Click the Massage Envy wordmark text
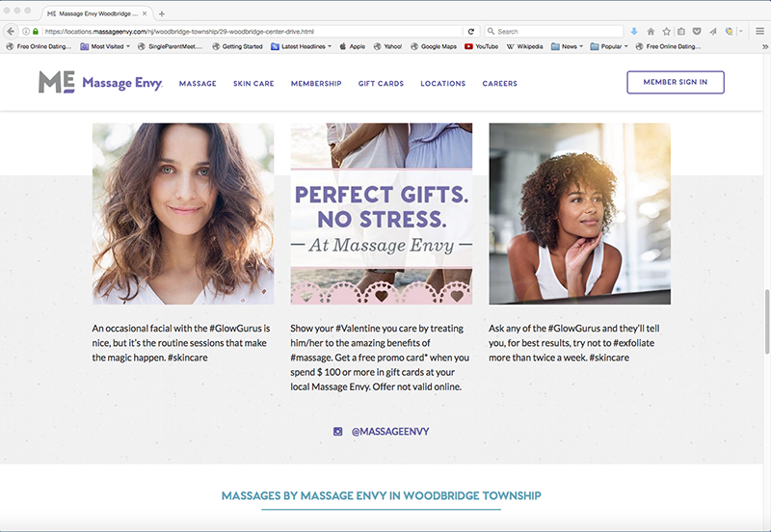This screenshot has height=532, width=771. (122, 83)
